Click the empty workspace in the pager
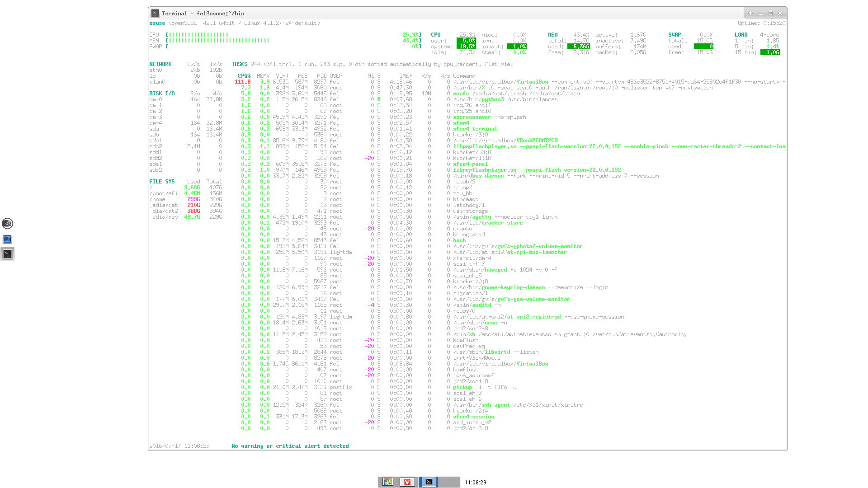Image resolution: width=868 pixels, height=488 pixels. (449, 482)
